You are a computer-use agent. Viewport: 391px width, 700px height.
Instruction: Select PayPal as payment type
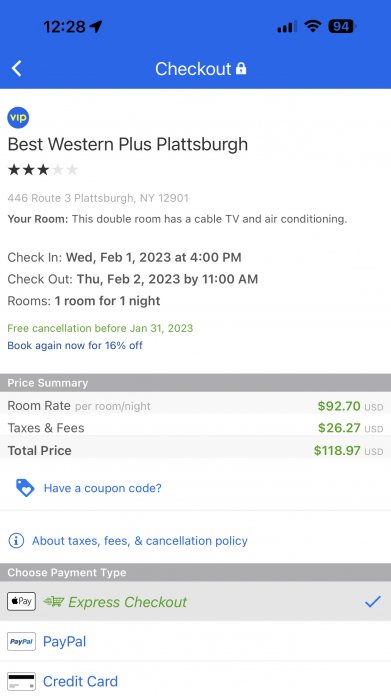(196, 642)
